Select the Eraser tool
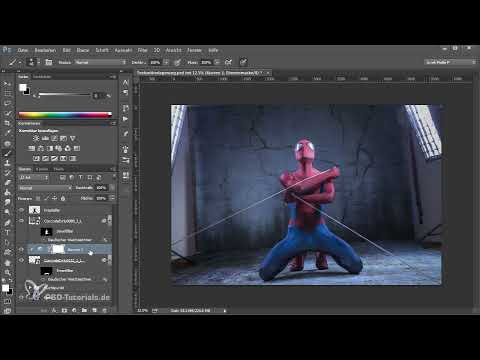Viewport: 480px width, 360px height. point(7,182)
